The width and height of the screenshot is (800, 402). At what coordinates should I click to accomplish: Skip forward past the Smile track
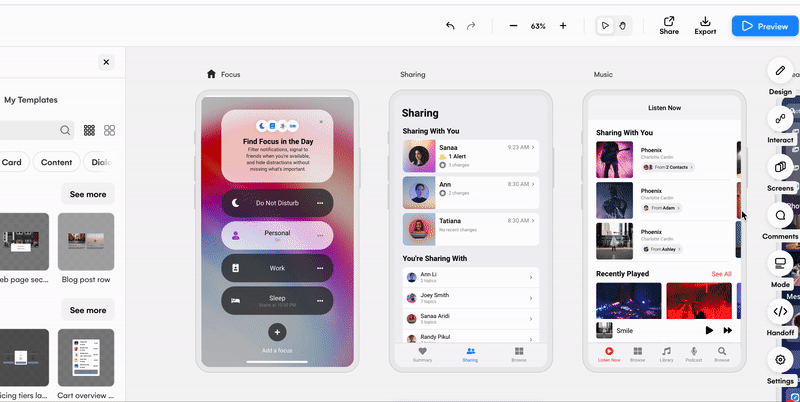tap(728, 331)
